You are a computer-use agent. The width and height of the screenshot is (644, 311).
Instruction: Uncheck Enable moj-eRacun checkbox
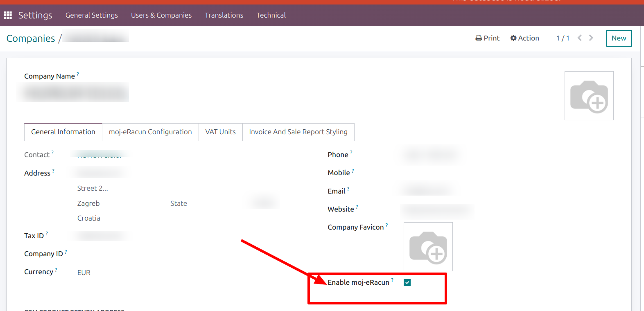(407, 283)
